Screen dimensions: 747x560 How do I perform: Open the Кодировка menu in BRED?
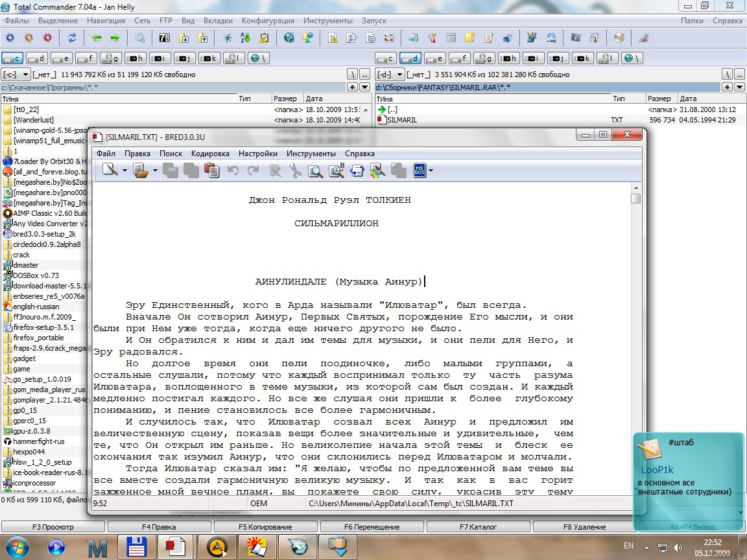[210, 154]
